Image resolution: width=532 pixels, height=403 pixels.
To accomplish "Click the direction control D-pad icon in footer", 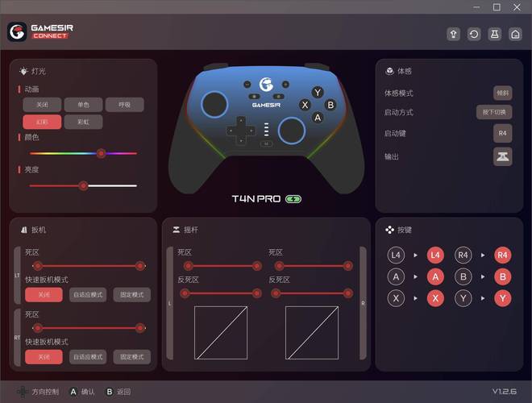I will coord(23,392).
